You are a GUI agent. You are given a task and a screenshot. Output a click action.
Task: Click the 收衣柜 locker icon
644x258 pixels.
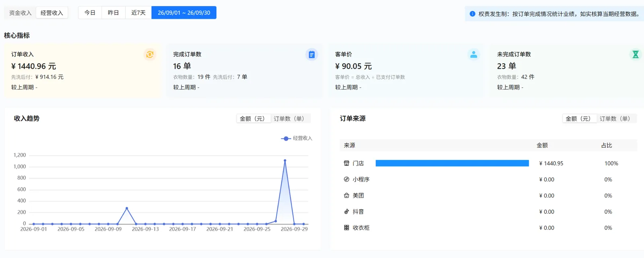coord(346,227)
